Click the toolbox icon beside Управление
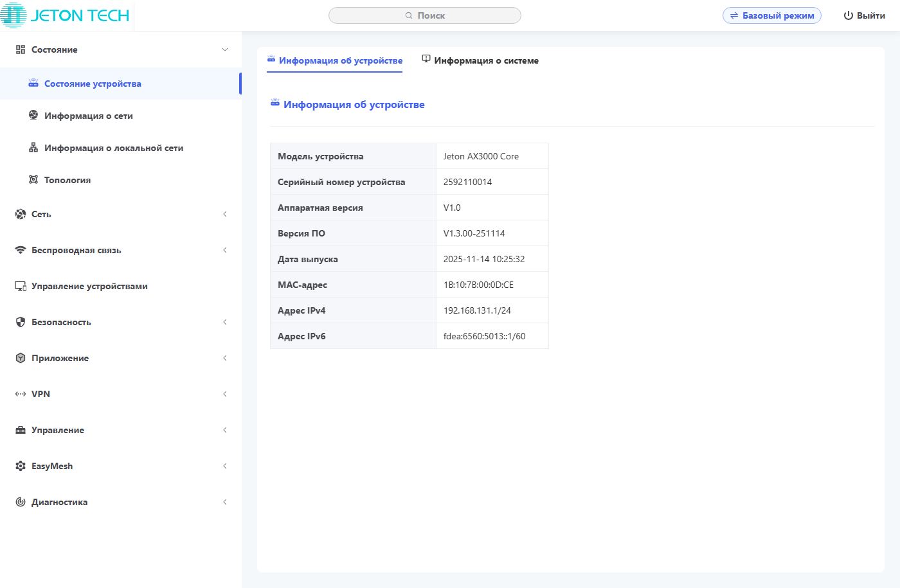Image resolution: width=900 pixels, height=588 pixels. coord(21,430)
